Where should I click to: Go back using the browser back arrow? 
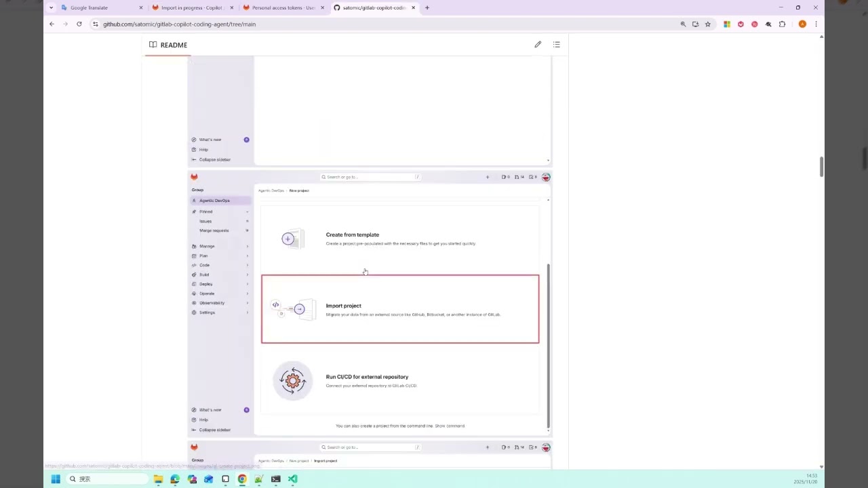(x=52, y=24)
